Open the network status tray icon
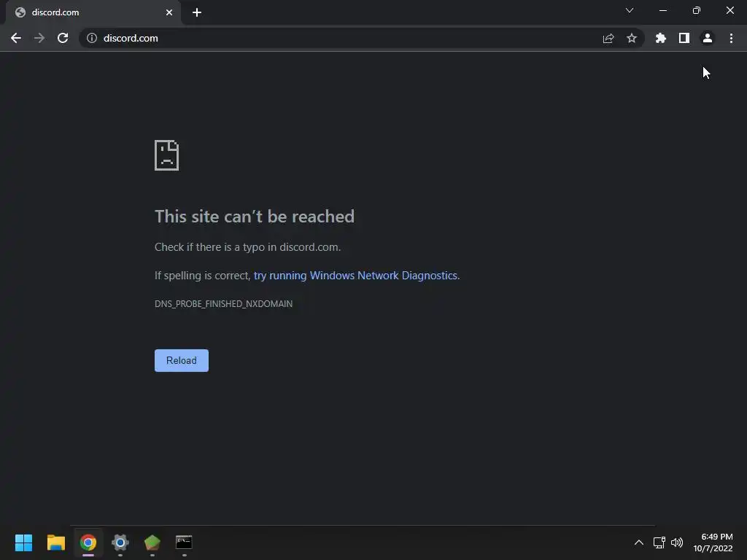The height and width of the screenshot is (560, 747). point(659,542)
